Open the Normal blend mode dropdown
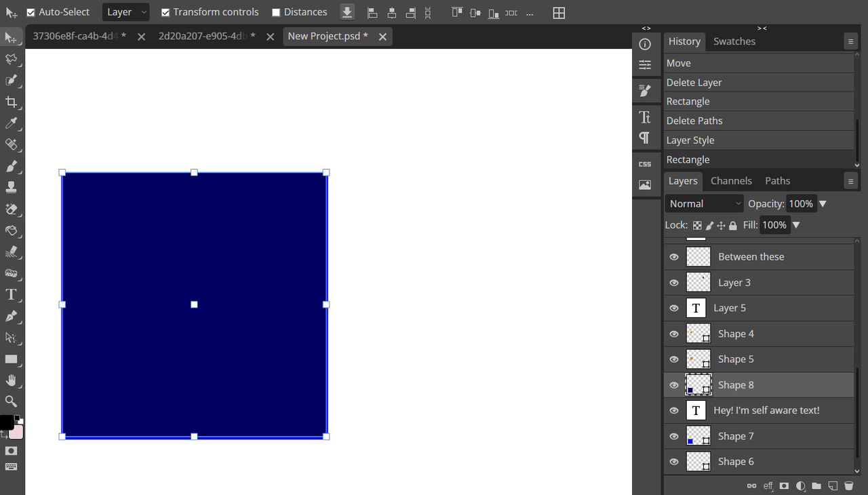Viewport: 868px width, 495px height. coord(705,203)
